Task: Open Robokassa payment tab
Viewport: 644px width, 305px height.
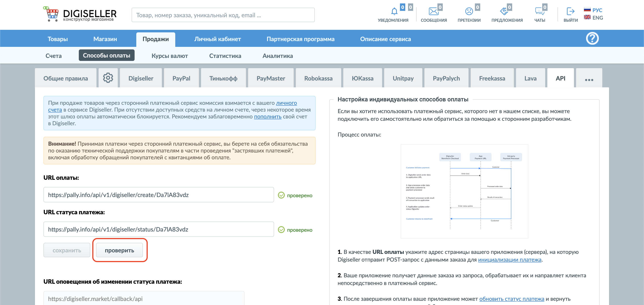Action: pos(318,78)
